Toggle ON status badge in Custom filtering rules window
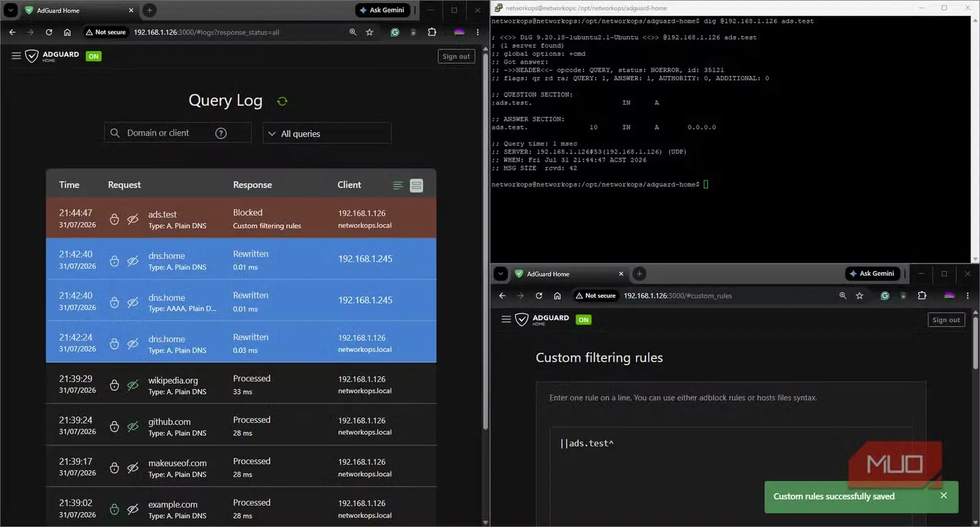Viewport: 980px width, 527px height. (x=584, y=320)
